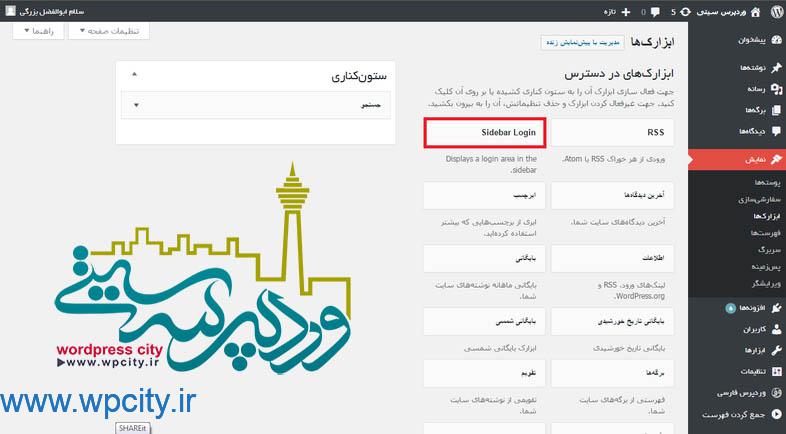Click the plugins update count badge
This screenshot has height=434, width=786.
pyautogui.click(x=730, y=308)
